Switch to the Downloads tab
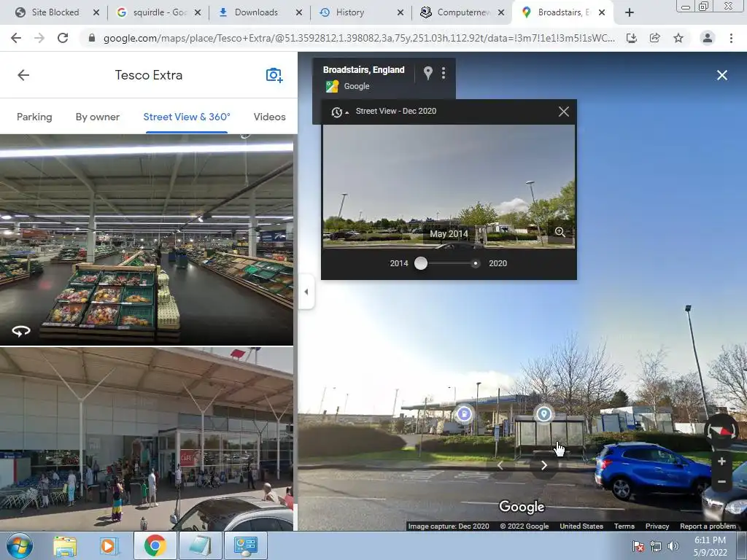 pyautogui.click(x=256, y=12)
